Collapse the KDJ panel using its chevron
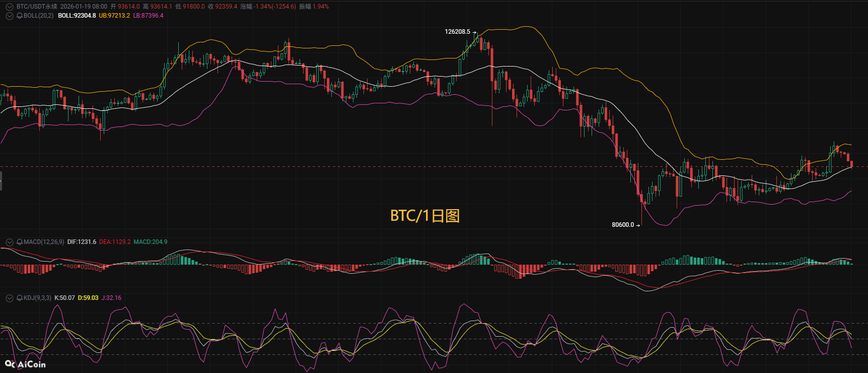The width and height of the screenshot is (868, 373). click(x=9, y=298)
